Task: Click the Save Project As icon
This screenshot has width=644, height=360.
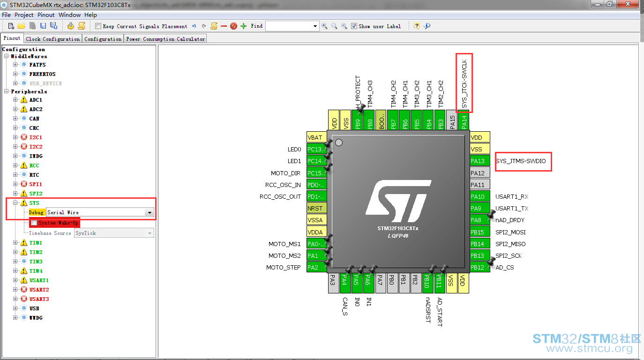Action: pos(53,26)
